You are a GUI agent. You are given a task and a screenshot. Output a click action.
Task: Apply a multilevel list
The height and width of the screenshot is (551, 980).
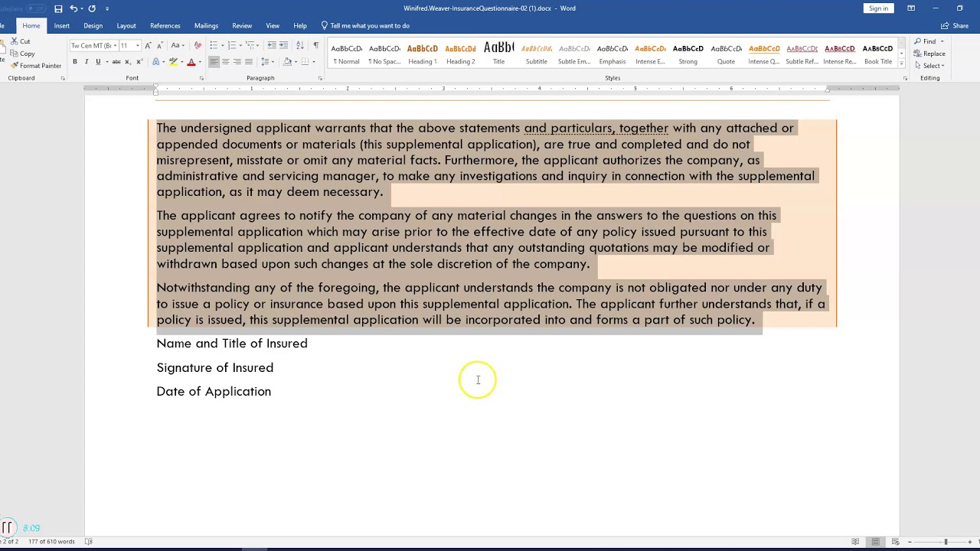(x=250, y=45)
